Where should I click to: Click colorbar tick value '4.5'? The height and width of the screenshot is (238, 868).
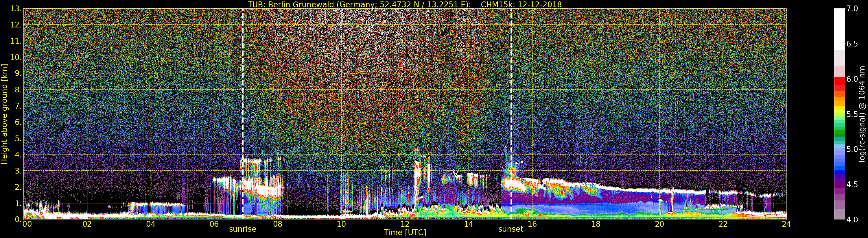tap(852, 184)
